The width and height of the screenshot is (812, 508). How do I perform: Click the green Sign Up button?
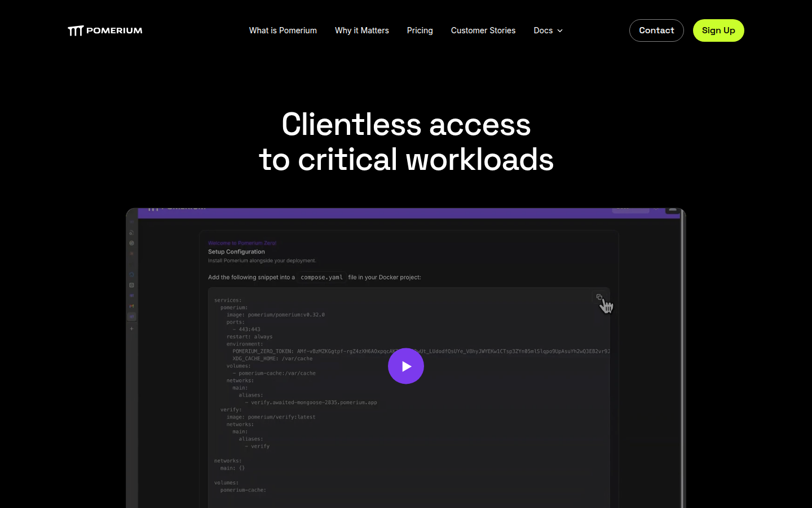pyautogui.click(x=718, y=30)
